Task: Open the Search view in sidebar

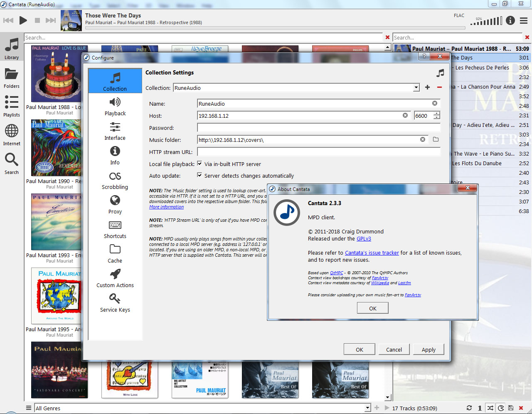Action: [x=12, y=164]
